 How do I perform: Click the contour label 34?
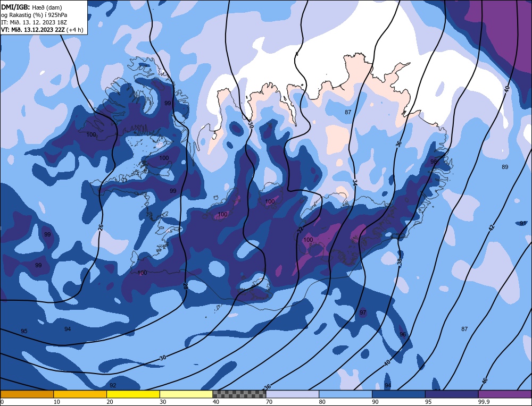(355, 183)
